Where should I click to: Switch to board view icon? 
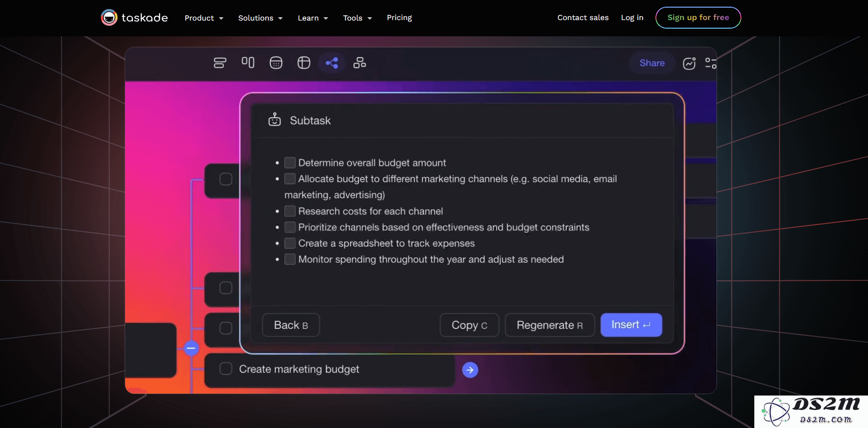pyautogui.click(x=248, y=63)
